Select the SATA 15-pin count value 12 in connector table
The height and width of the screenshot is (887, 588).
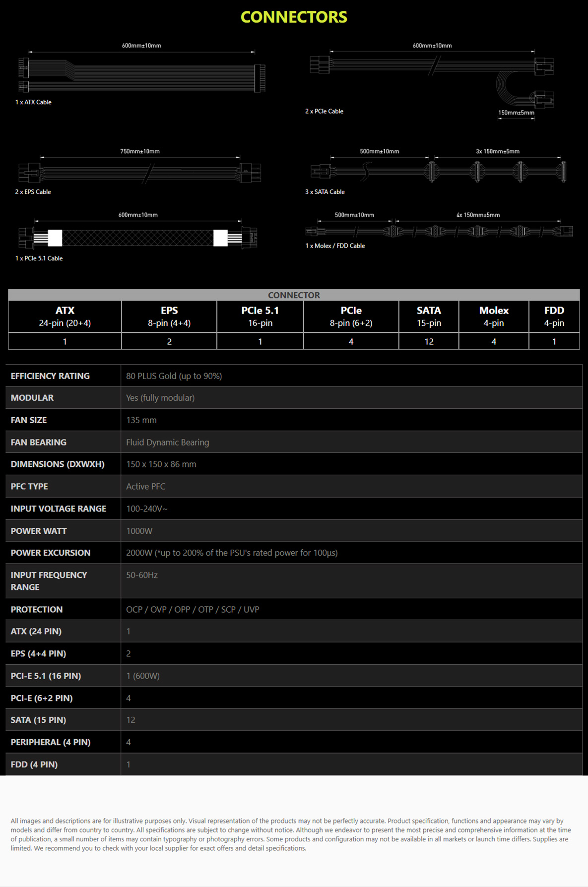tap(429, 341)
